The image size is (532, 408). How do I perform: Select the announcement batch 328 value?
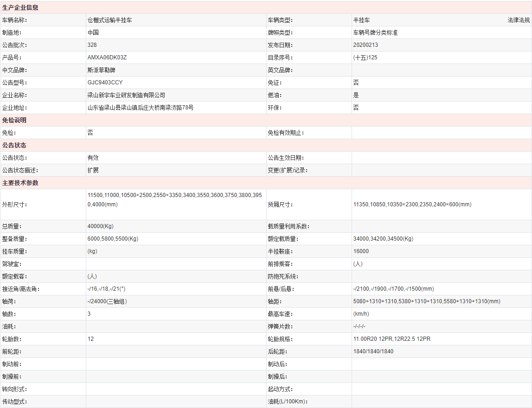tap(92, 45)
